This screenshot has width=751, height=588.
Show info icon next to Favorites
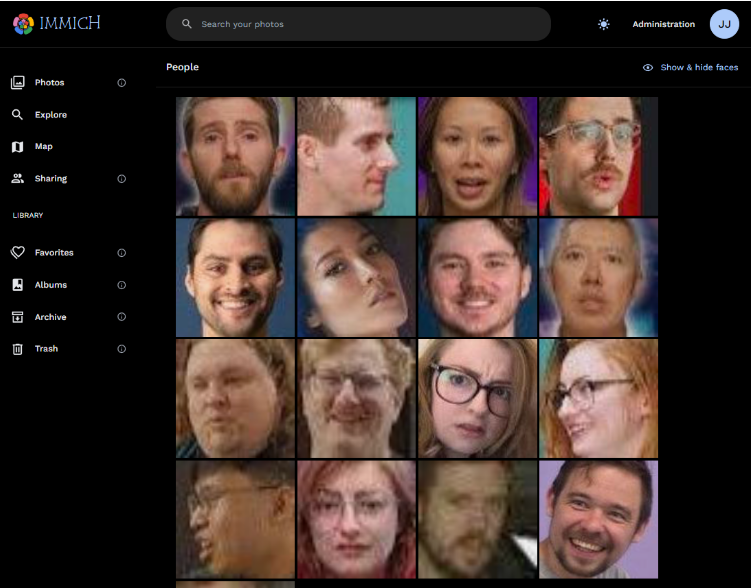coord(122,253)
